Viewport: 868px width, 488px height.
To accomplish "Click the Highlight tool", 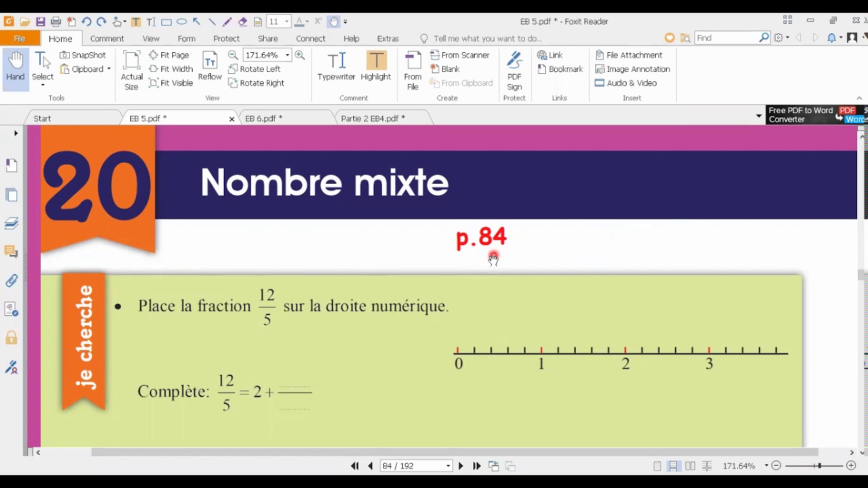I will tap(376, 66).
